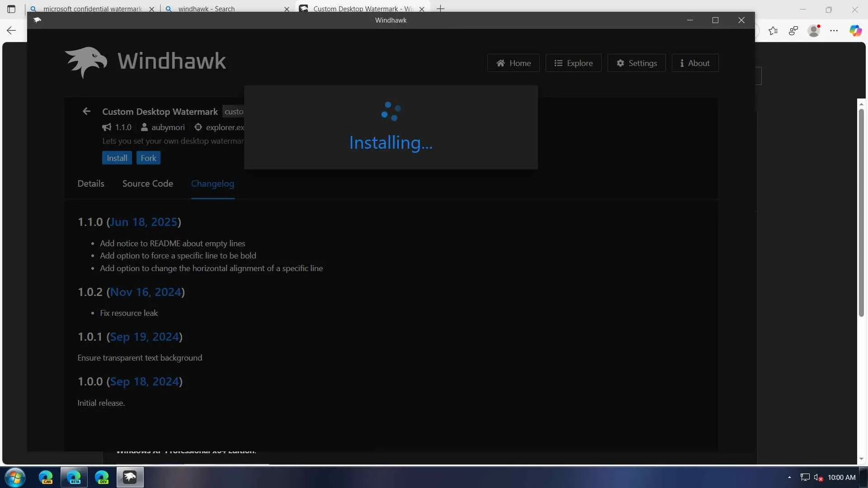The width and height of the screenshot is (868, 488).
Task: Click the Windows Start orb
Action: coord(15,477)
